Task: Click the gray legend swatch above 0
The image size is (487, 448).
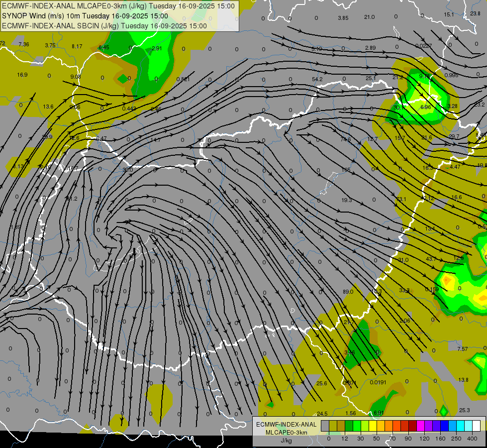Action: [325, 426]
